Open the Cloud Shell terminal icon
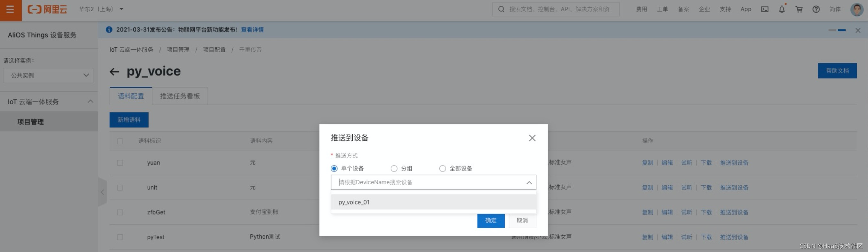Image resolution: width=868 pixels, height=252 pixels. pyautogui.click(x=765, y=9)
